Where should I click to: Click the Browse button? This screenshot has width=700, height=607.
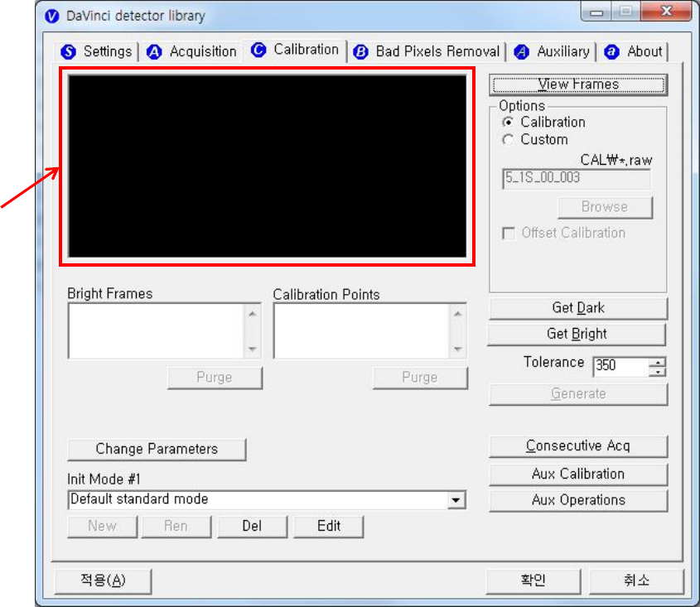pos(605,207)
